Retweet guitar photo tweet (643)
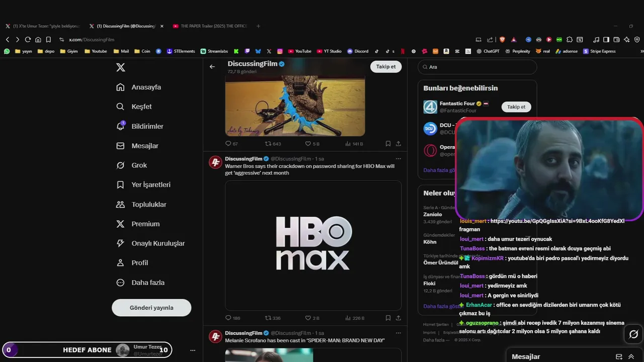This screenshot has width=644, height=362. (273, 144)
